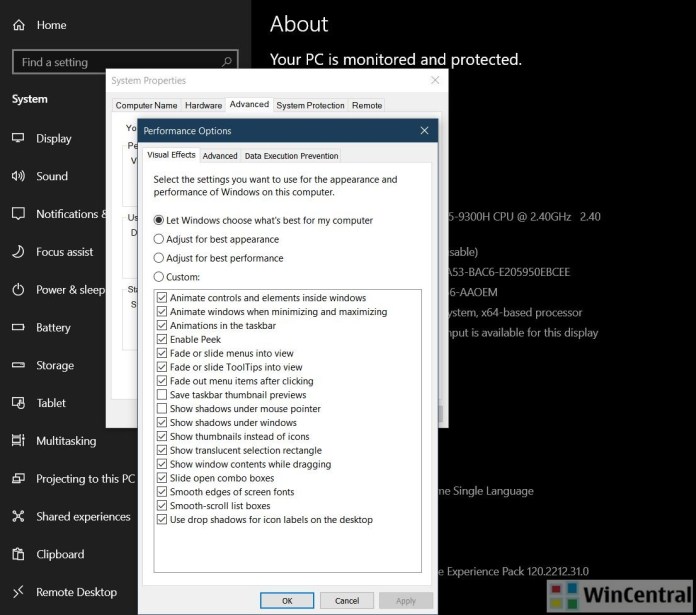Select Let Windows choose what's best option
696x615 pixels.
tap(158, 220)
